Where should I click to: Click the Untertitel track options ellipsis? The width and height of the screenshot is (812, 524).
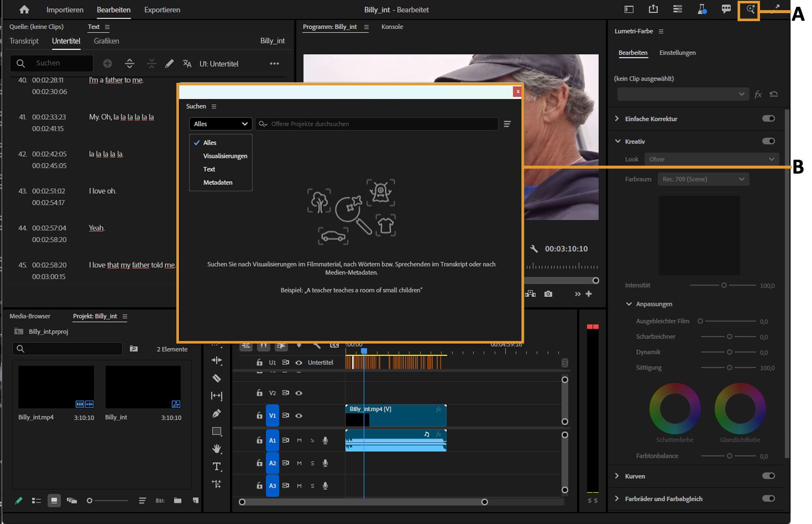[x=274, y=63]
